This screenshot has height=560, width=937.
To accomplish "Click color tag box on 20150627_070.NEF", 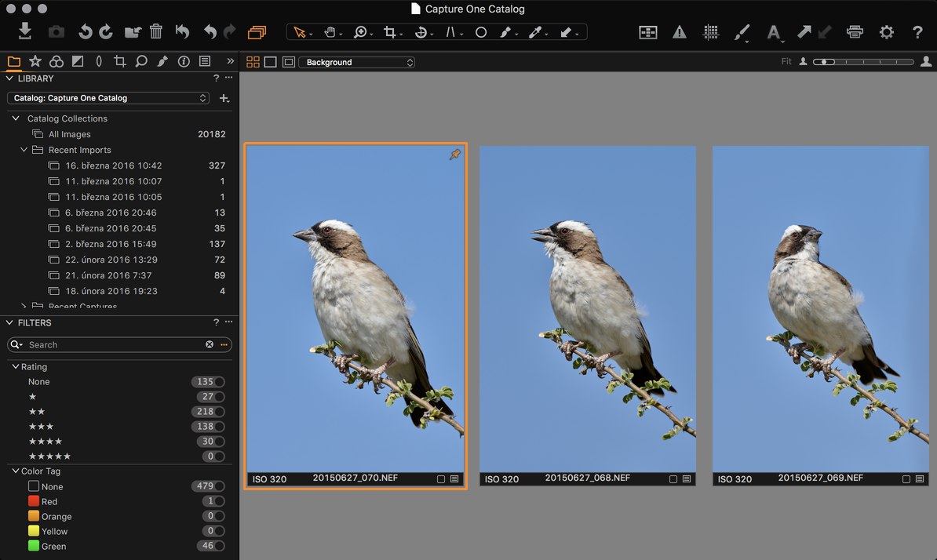I will click(441, 478).
